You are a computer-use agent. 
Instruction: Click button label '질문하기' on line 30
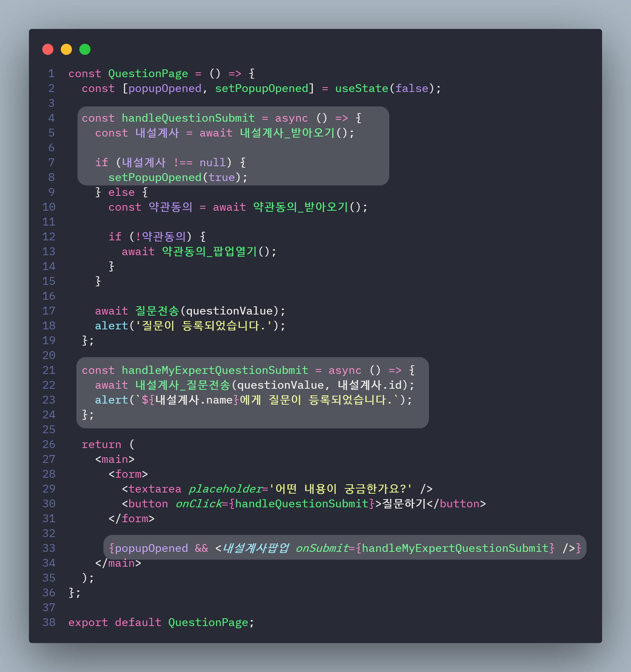tap(404, 504)
